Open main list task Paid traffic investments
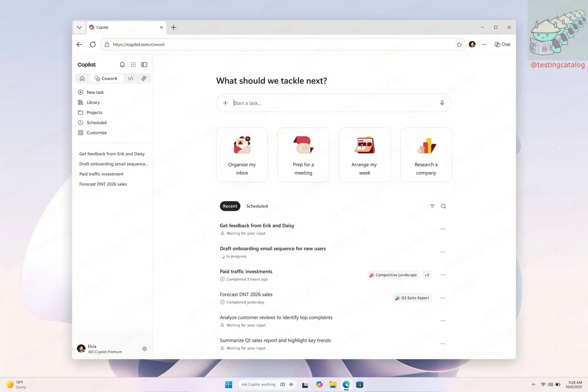This screenshot has height=392, width=588. 246,271
